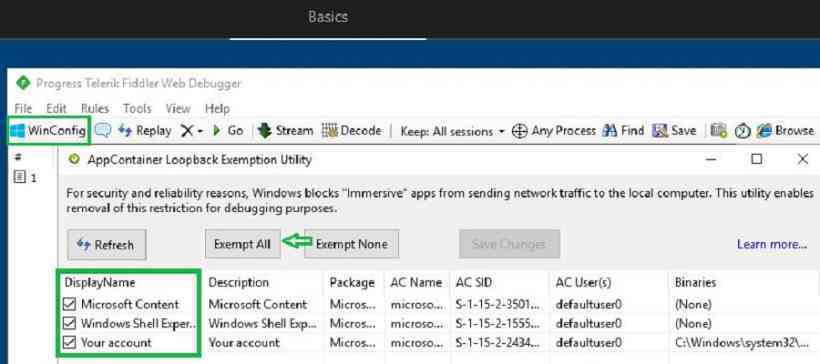
Task: Switch to the Basics tab
Action: point(328,17)
